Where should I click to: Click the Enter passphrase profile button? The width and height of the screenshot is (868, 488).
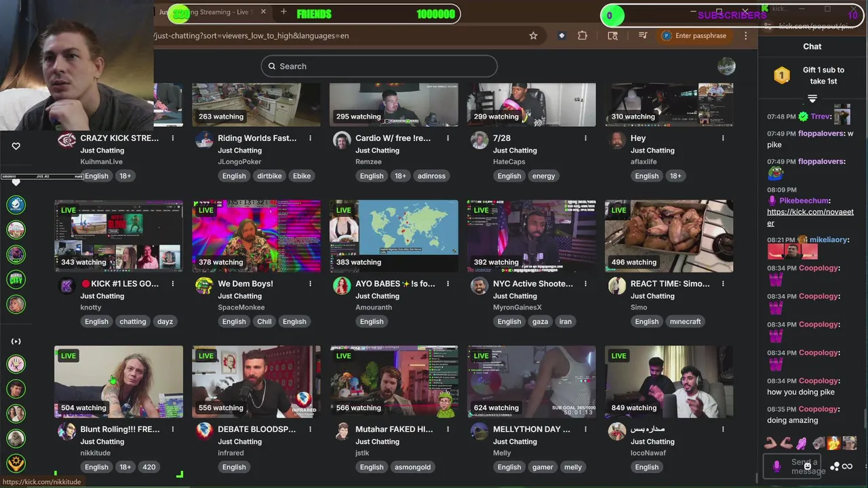[694, 36]
